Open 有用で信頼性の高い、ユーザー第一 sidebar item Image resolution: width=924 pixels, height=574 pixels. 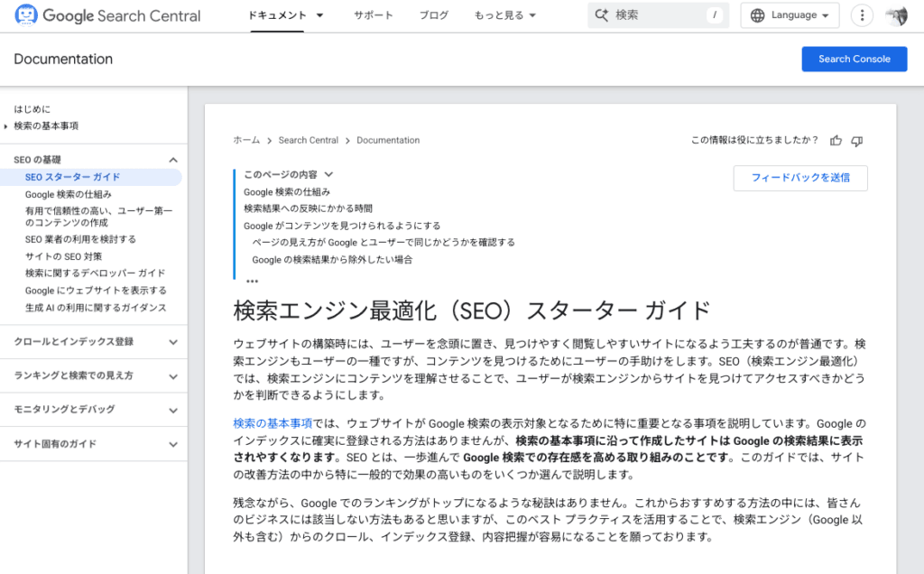click(99, 217)
